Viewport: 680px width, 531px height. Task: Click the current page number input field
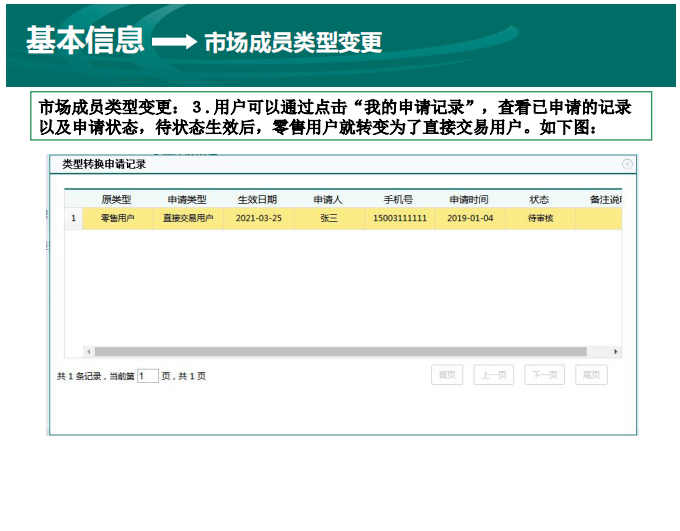click(x=147, y=376)
